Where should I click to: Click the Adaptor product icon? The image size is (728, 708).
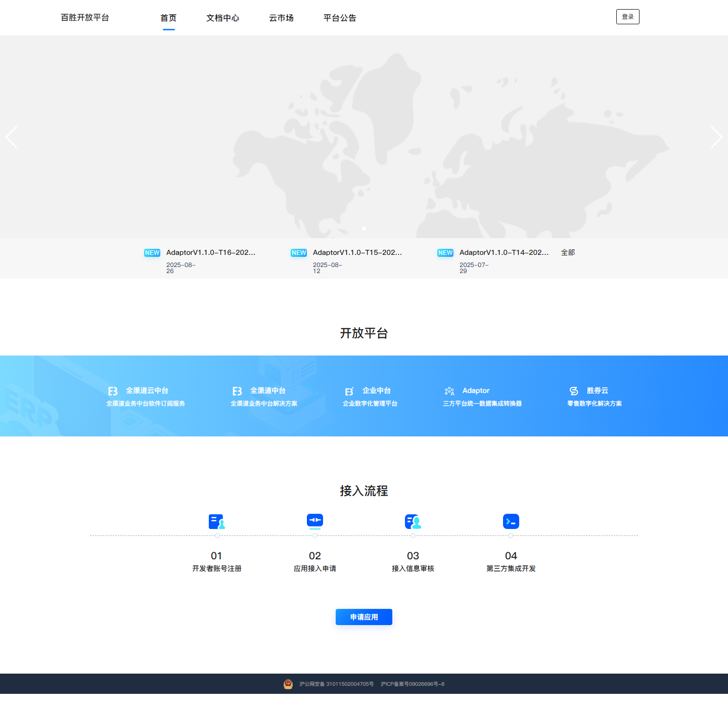[x=449, y=391]
